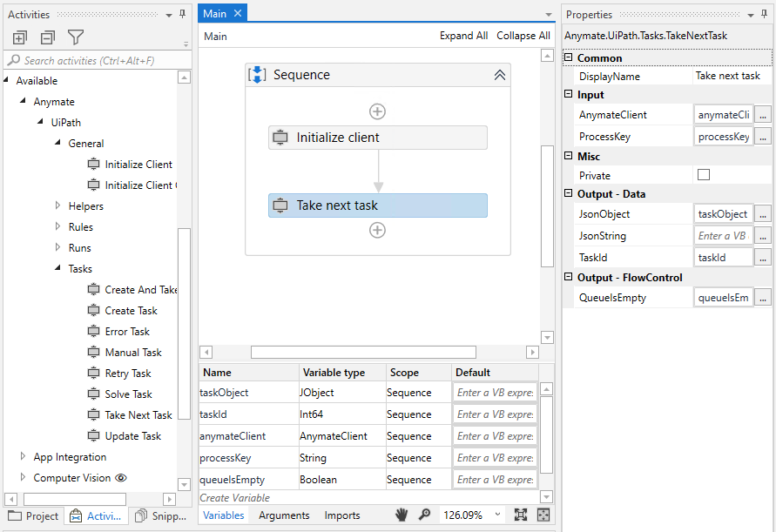Open expression editor for AnymateClient
The width and height of the screenshot is (776, 532).
click(x=763, y=115)
